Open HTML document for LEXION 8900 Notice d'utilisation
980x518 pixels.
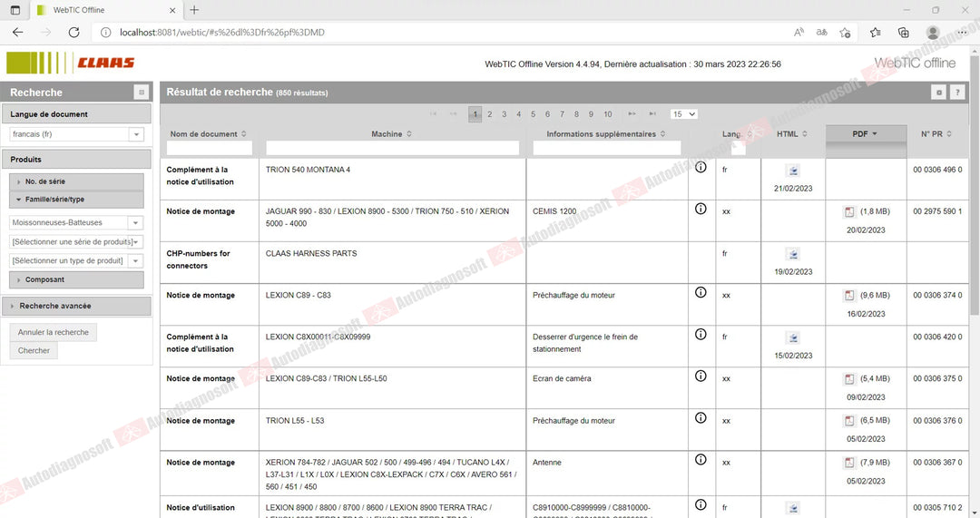coord(793,509)
